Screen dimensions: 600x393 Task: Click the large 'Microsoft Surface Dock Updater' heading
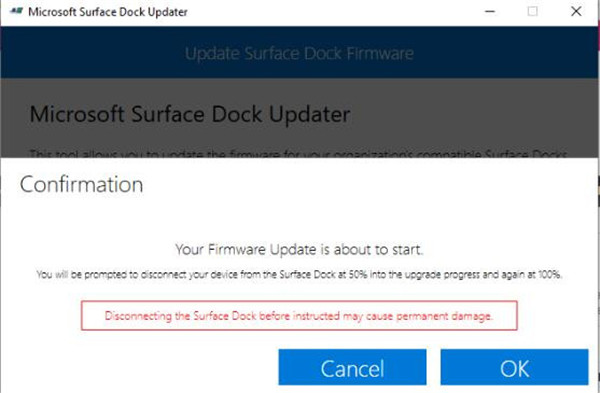[190, 114]
